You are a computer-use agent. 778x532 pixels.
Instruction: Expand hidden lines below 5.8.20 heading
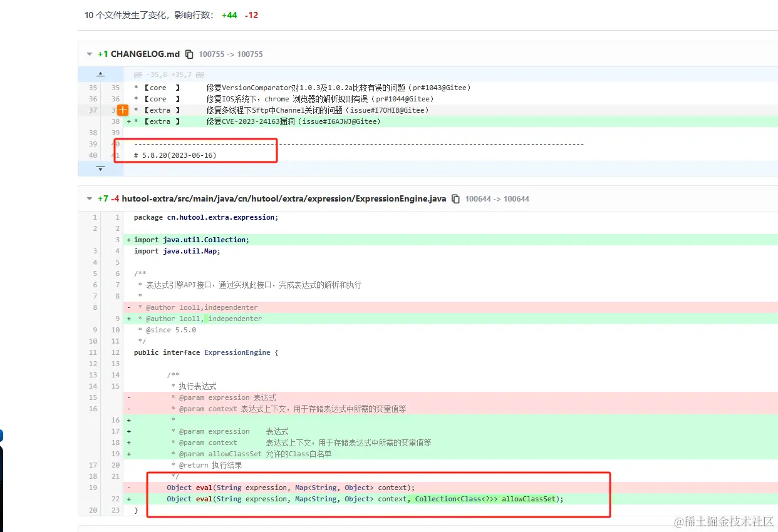coord(100,168)
